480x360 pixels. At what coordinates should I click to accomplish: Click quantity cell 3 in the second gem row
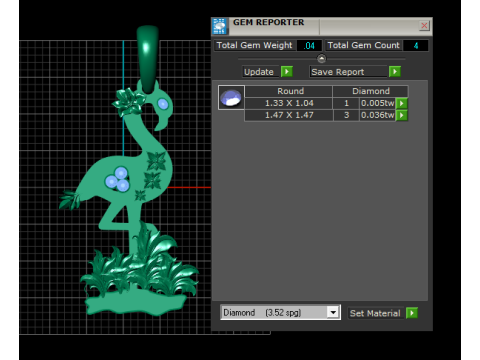point(346,115)
